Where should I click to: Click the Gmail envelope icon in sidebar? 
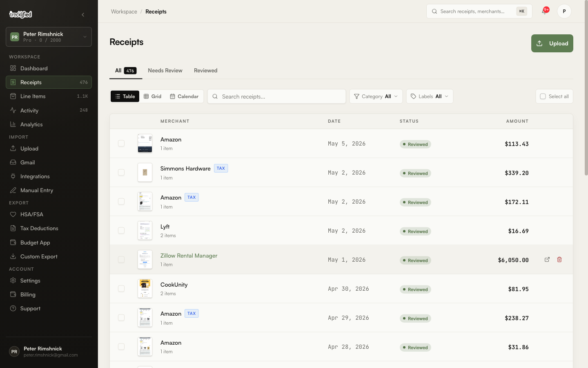(13, 162)
